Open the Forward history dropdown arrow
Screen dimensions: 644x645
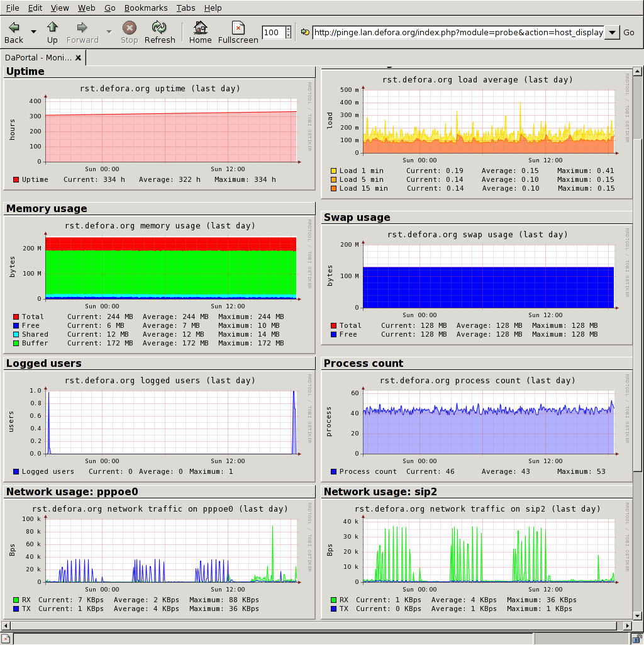point(109,31)
